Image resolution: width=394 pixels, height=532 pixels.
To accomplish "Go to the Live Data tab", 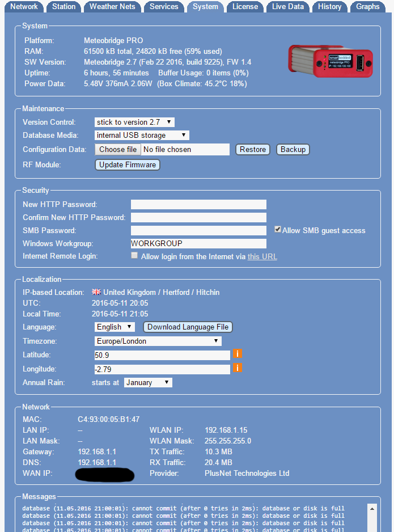I will (288, 7).
